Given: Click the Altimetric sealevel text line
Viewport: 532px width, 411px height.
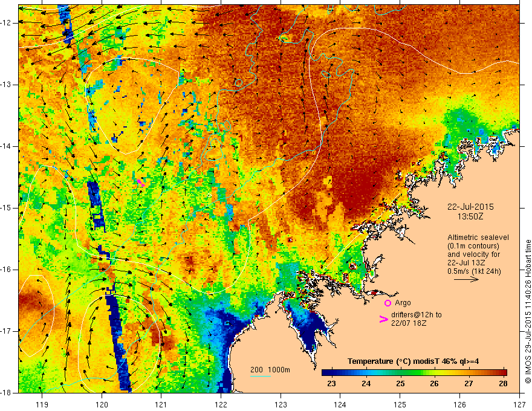Looking at the screenshot, I should coord(478,238).
